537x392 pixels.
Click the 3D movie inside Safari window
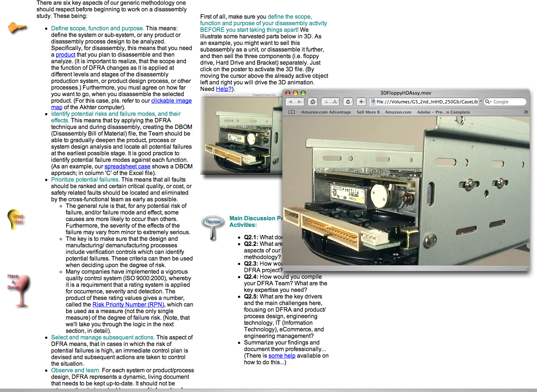click(406, 191)
